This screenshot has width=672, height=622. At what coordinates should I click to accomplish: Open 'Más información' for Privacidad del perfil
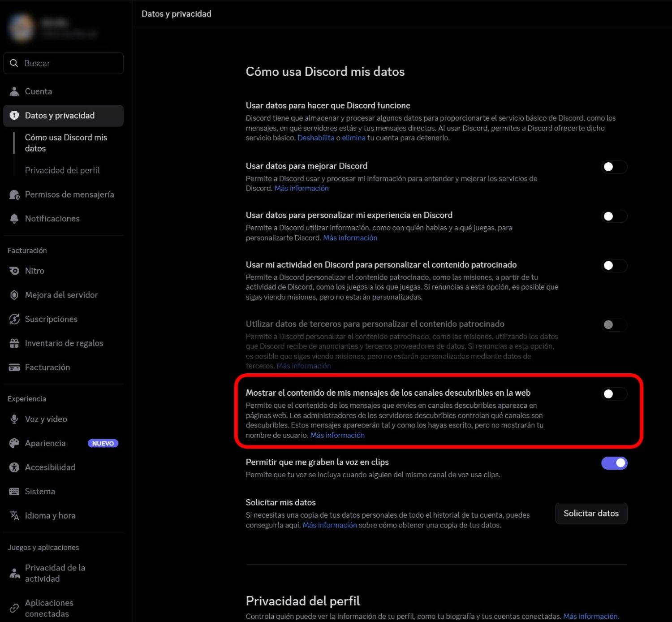(x=591, y=617)
